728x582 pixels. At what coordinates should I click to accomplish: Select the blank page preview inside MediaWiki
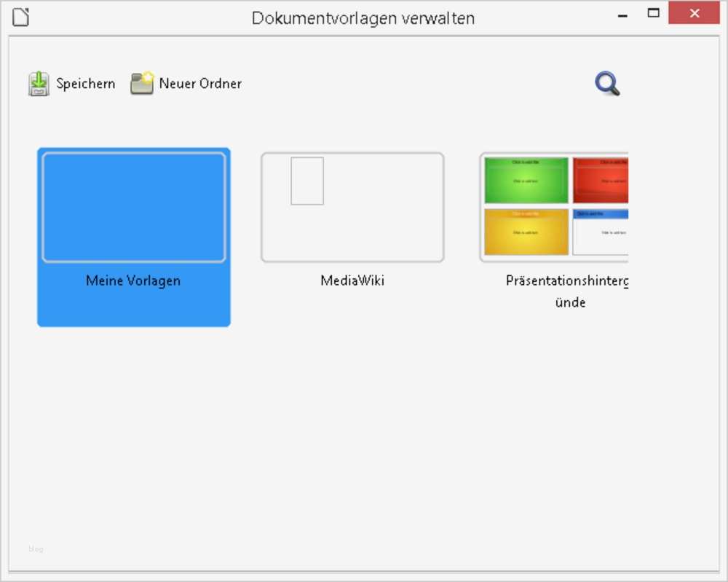tap(306, 181)
